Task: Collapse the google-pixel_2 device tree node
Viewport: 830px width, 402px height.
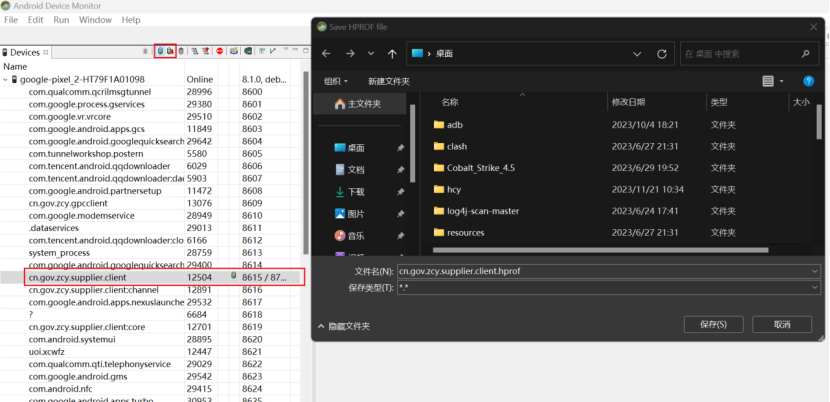Action: tap(6, 79)
